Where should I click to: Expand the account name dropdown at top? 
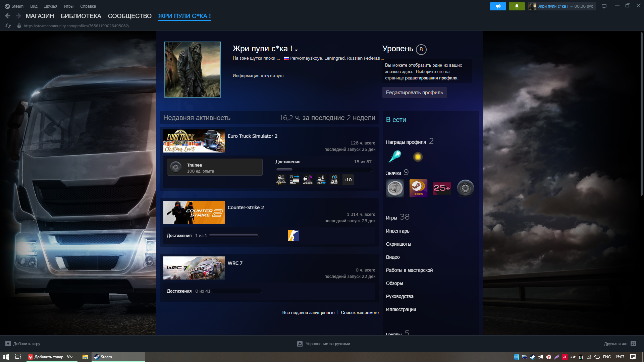click(555, 6)
